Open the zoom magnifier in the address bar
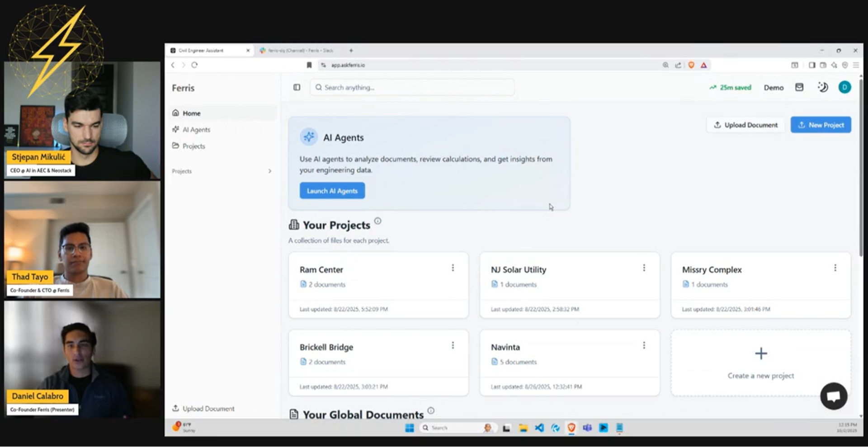This screenshot has width=868, height=447. pyautogui.click(x=665, y=65)
